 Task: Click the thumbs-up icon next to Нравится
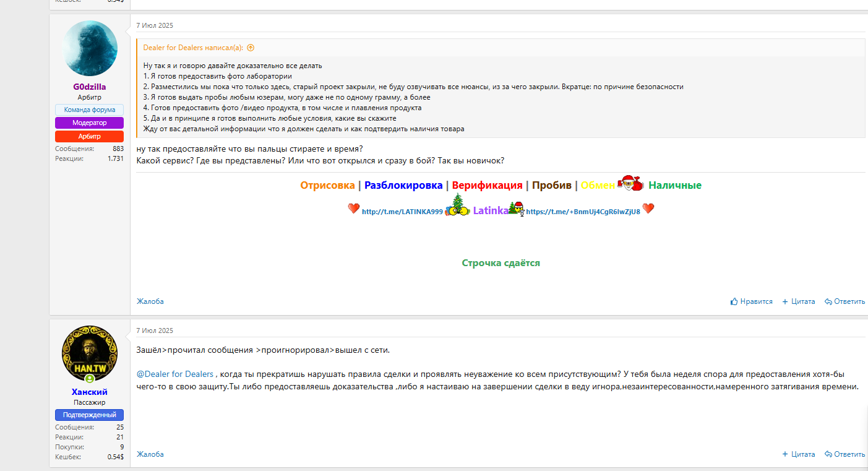[733, 301]
